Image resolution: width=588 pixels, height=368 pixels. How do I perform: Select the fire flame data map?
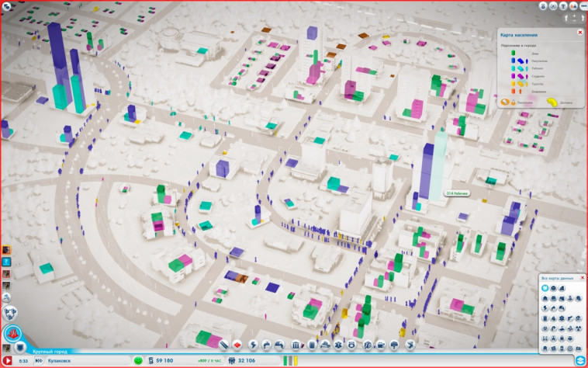click(554, 318)
